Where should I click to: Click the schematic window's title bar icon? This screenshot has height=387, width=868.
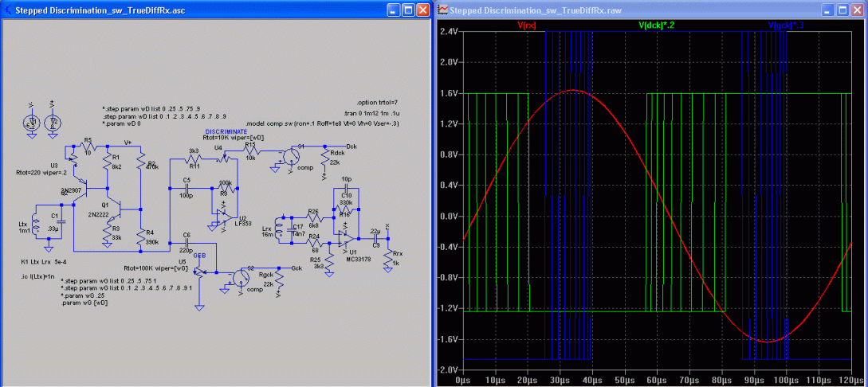tap(8, 10)
